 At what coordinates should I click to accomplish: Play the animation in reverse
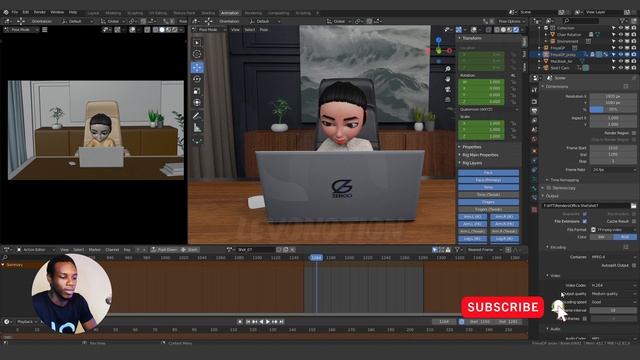[261, 322]
